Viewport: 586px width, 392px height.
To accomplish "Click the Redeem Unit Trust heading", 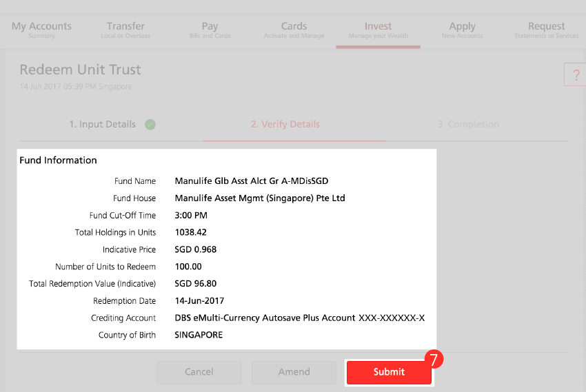I will (x=81, y=70).
